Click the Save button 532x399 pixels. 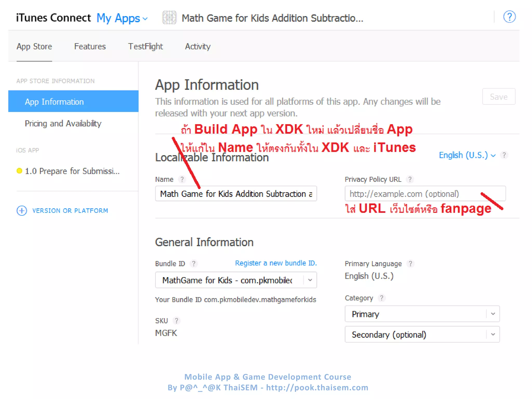[x=499, y=97]
